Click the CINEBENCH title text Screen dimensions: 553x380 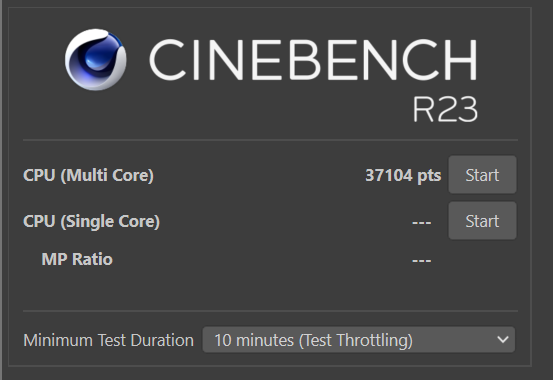tap(314, 60)
